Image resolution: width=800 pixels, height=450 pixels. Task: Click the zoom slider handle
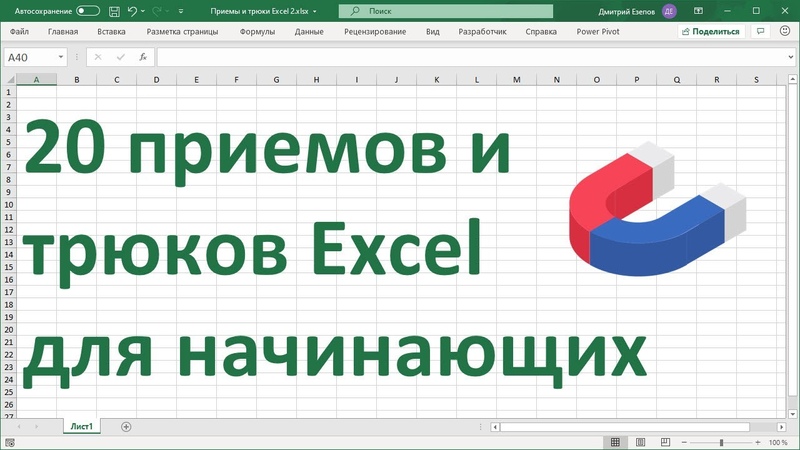(x=721, y=442)
